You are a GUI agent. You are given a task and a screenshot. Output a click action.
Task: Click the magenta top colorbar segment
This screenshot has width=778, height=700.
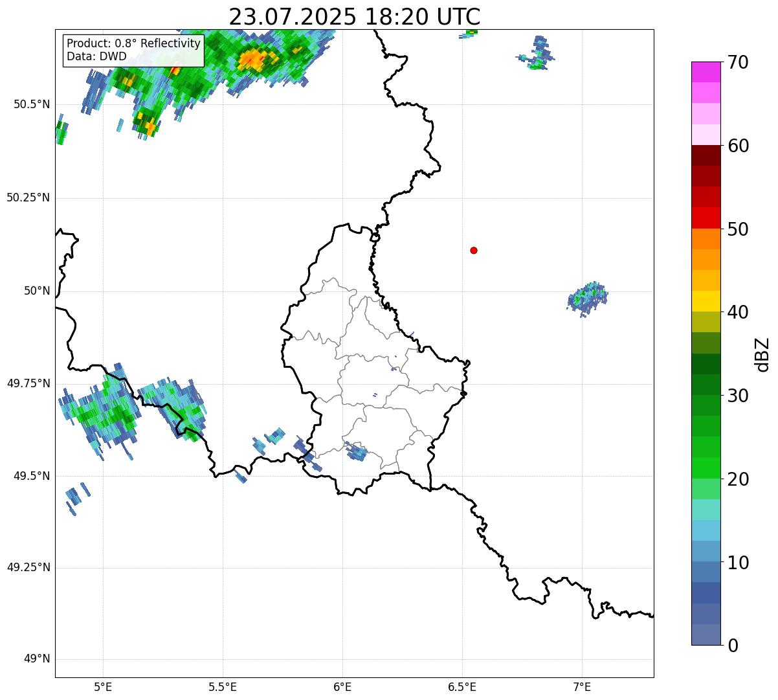tap(706, 72)
